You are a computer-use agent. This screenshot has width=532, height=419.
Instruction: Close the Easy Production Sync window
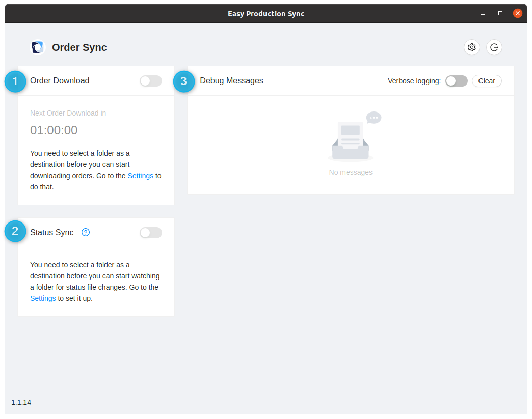pyautogui.click(x=517, y=14)
